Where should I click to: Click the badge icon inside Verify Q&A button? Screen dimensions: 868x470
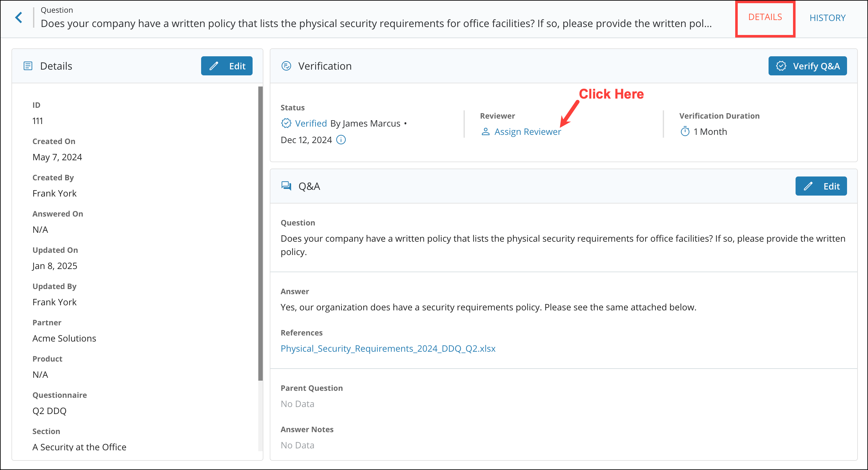[781, 66]
